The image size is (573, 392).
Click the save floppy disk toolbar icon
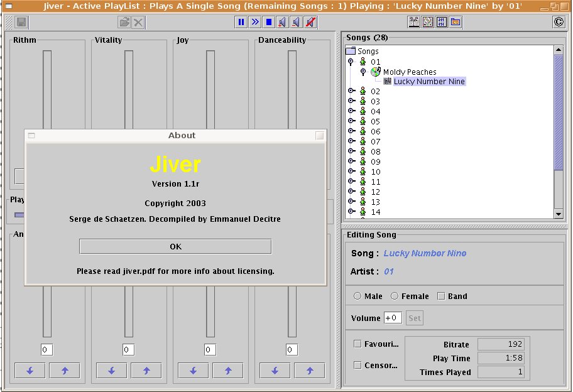click(x=21, y=23)
